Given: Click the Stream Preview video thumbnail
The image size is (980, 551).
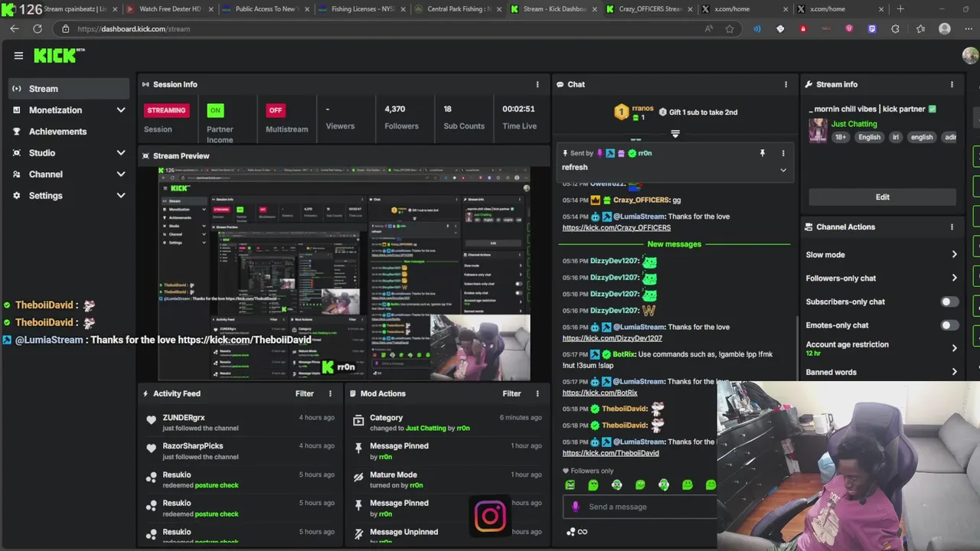Looking at the screenshot, I should (344, 274).
